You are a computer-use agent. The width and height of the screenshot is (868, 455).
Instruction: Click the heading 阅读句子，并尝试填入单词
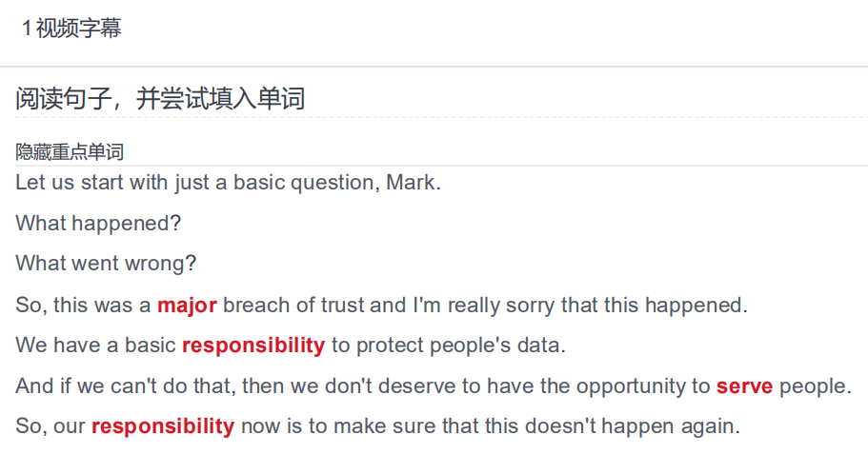click(160, 99)
